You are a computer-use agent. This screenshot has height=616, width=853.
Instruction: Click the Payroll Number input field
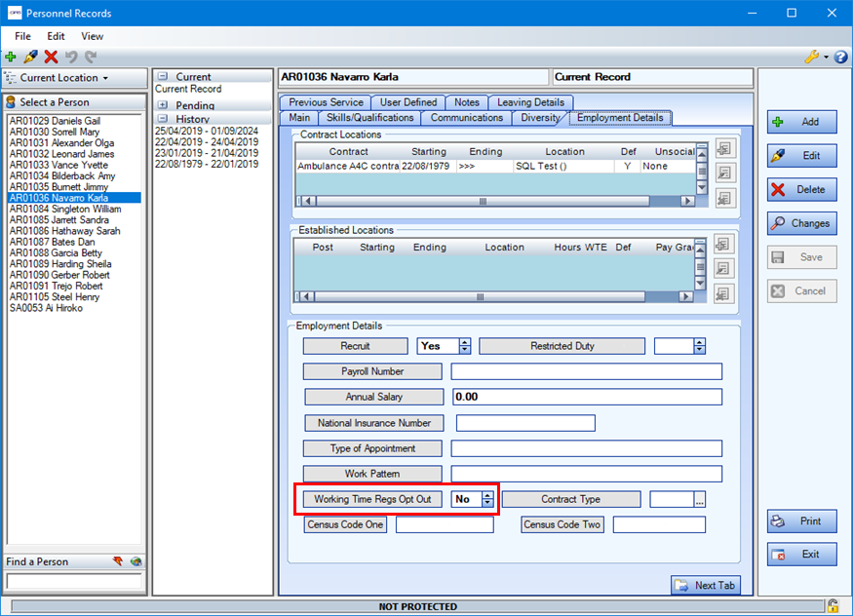coord(586,371)
